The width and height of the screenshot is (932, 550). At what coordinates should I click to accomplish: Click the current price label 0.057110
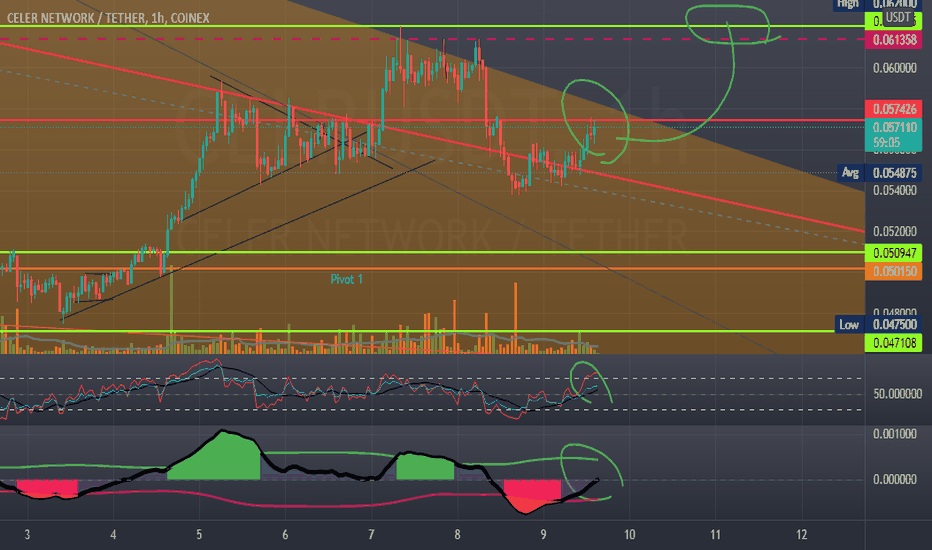tap(894, 127)
